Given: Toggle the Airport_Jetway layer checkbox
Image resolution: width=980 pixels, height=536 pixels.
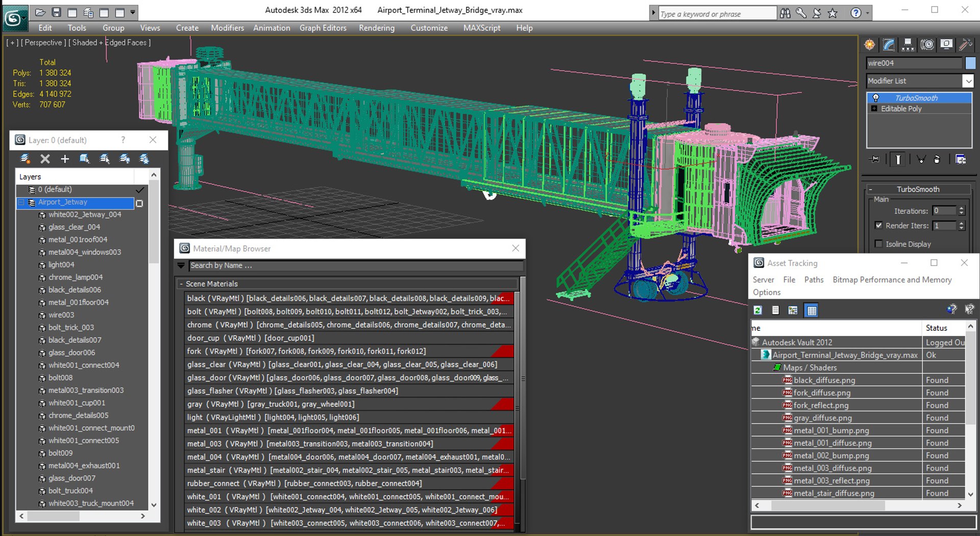Looking at the screenshot, I should [139, 203].
